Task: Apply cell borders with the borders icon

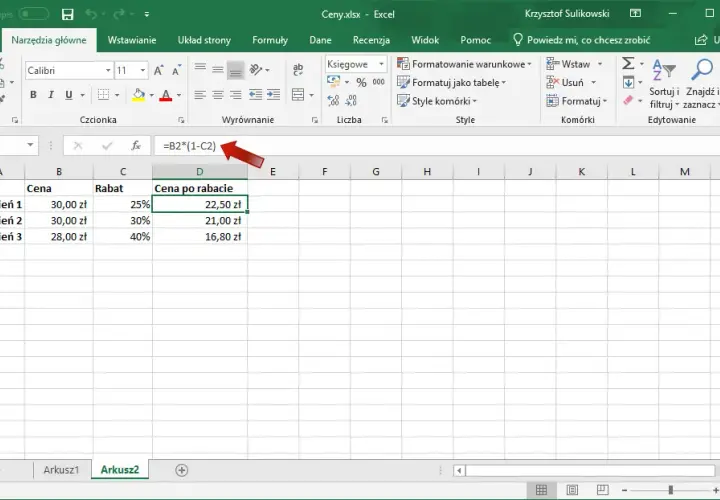Action: click(x=103, y=95)
